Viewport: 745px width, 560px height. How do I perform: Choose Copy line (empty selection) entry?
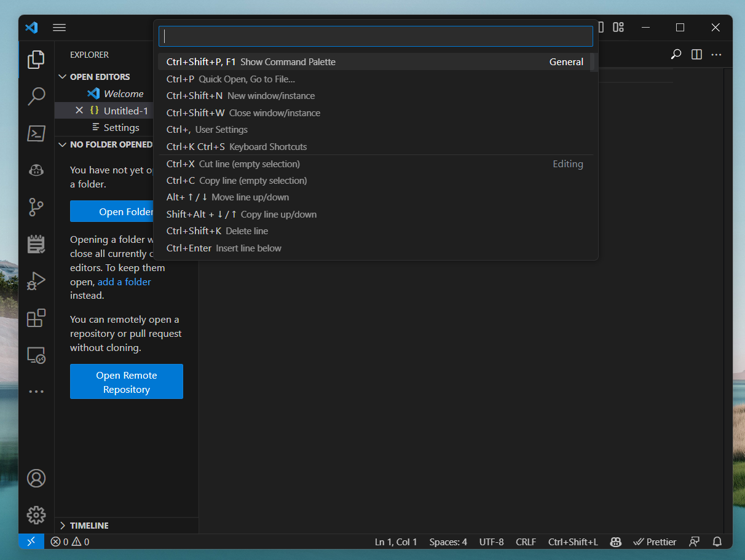[x=374, y=180]
